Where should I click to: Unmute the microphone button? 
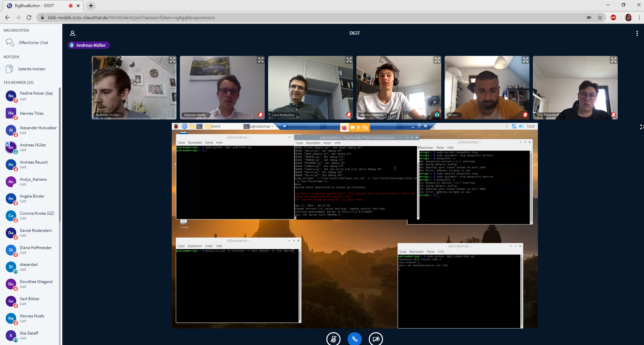coord(333,339)
